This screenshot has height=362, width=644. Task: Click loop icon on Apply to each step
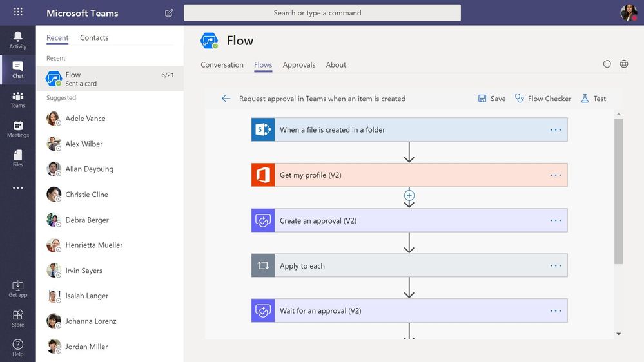point(263,265)
